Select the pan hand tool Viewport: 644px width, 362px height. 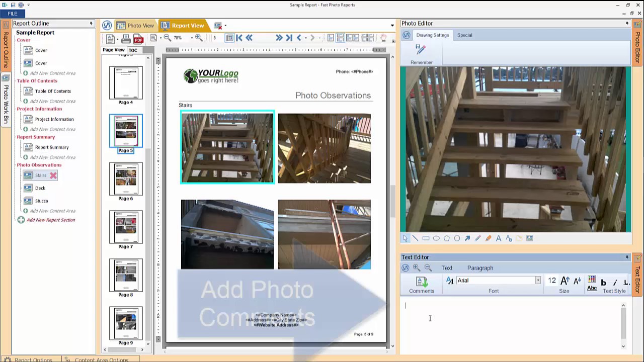click(x=383, y=38)
